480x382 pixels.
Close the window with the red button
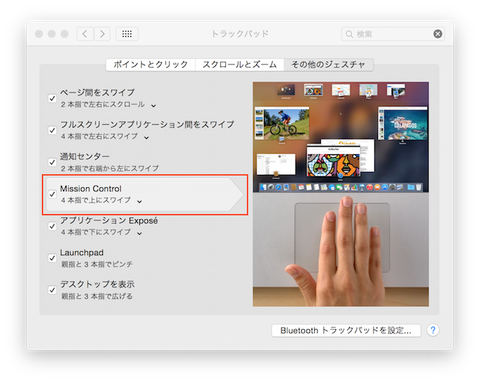(x=39, y=34)
